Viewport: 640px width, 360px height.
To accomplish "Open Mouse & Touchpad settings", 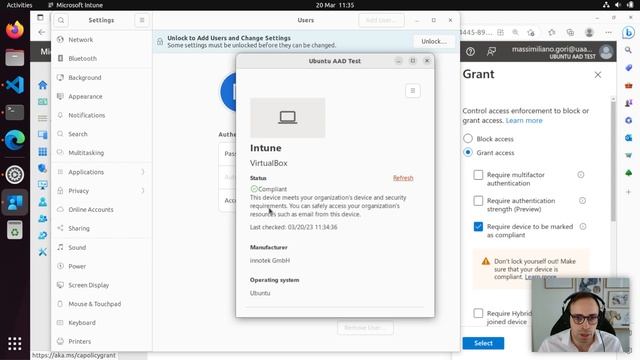I will pyautogui.click(x=101, y=304).
